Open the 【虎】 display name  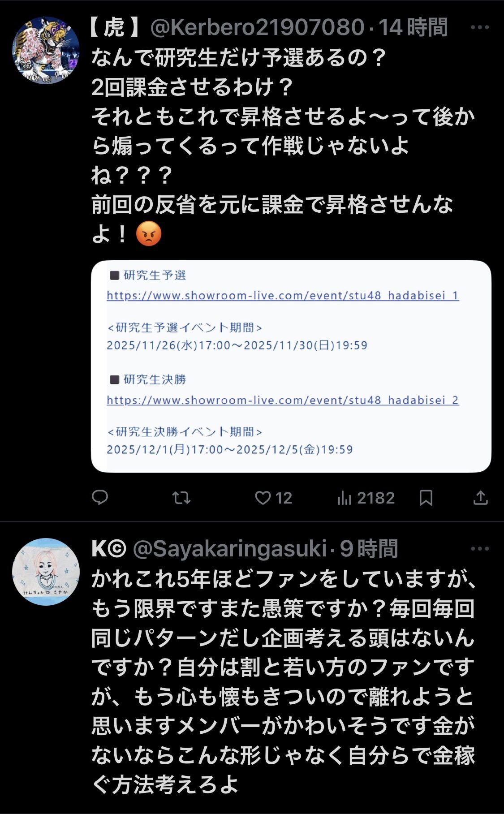(114, 27)
